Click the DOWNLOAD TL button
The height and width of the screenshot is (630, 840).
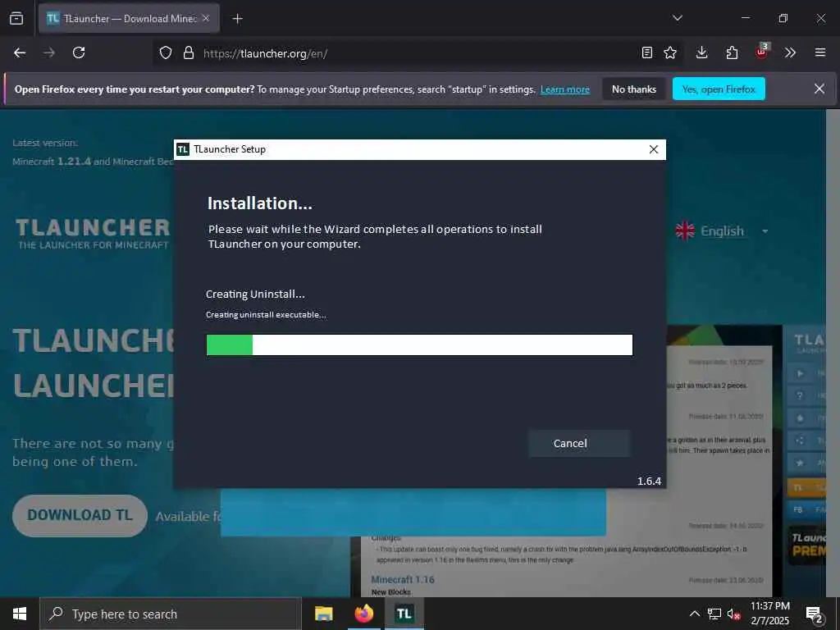(x=80, y=515)
